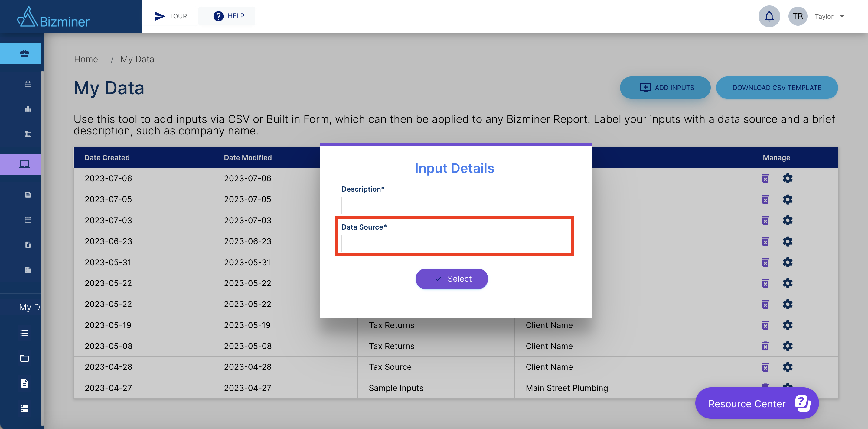Open the document icon below folder in sidebar

click(24, 383)
